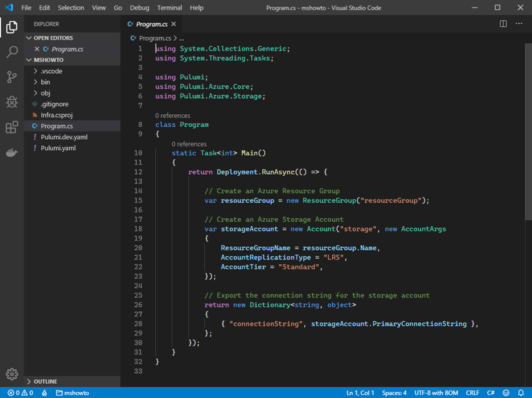Close the Program.cs editor tab

coord(174,24)
